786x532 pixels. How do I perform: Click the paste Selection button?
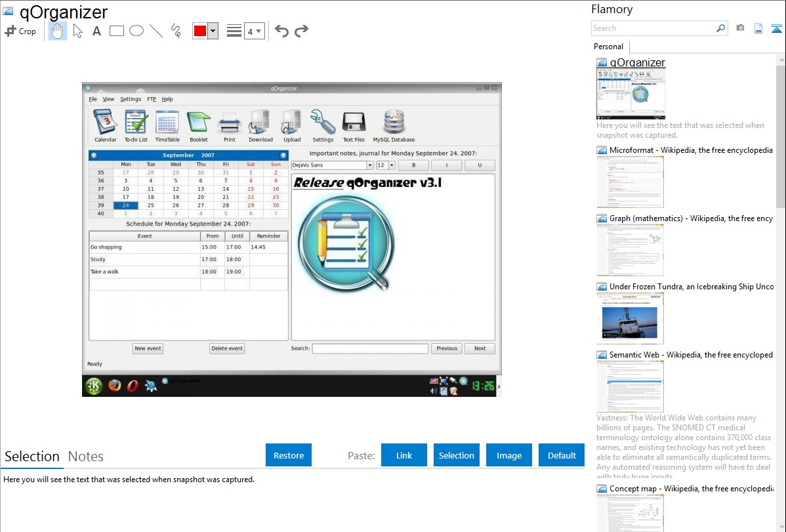[456, 455]
